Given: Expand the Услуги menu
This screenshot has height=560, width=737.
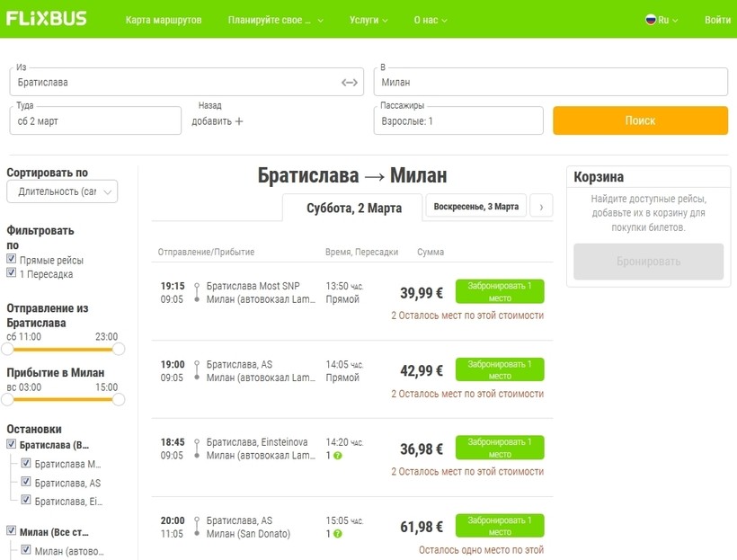Looking at the screenshot, I should pyautogui.click(x=368, y=20).
